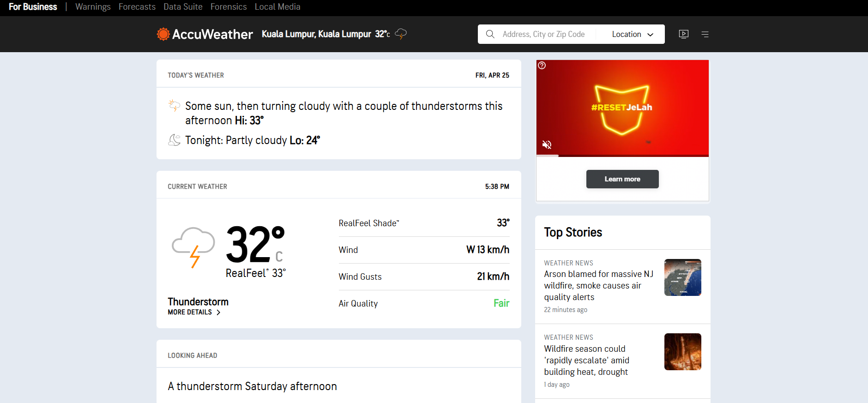
Task: Open Wildfire season could rapidly escalate story
Action: 586,361
